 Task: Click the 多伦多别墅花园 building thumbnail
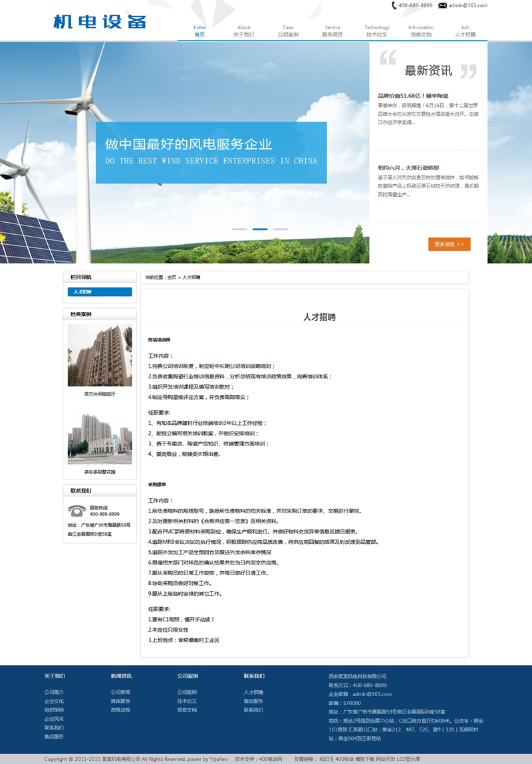tap(100, 438)
